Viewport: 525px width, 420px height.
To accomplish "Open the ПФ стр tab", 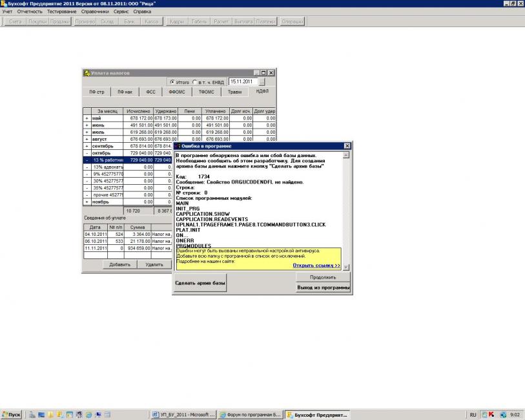I will click(96, 92).
